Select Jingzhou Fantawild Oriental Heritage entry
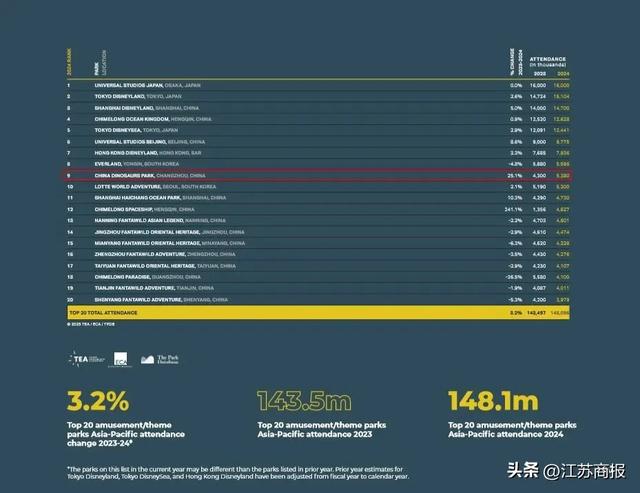 (169, 232)
